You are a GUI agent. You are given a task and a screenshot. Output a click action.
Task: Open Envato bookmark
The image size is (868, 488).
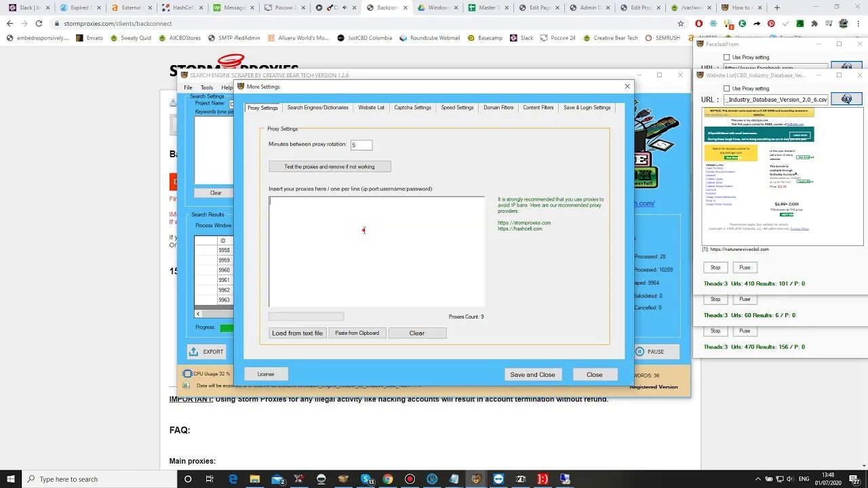pos(90,38)
